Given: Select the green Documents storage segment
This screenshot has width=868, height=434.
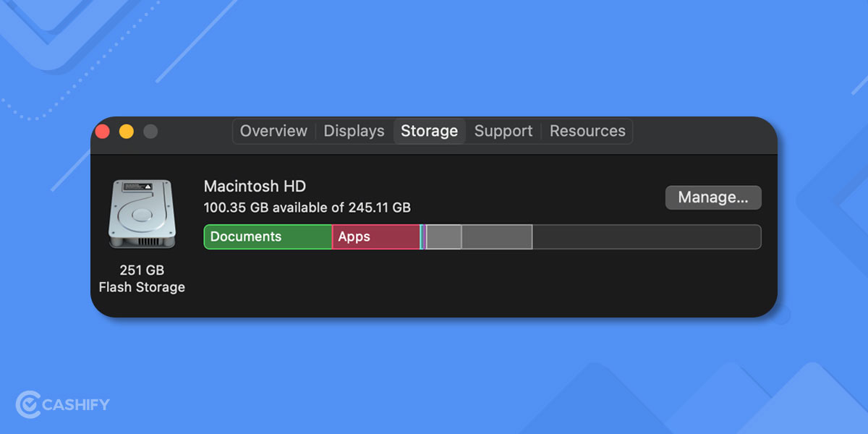Looking at the screenshot, I should click(x=266, y=237).
